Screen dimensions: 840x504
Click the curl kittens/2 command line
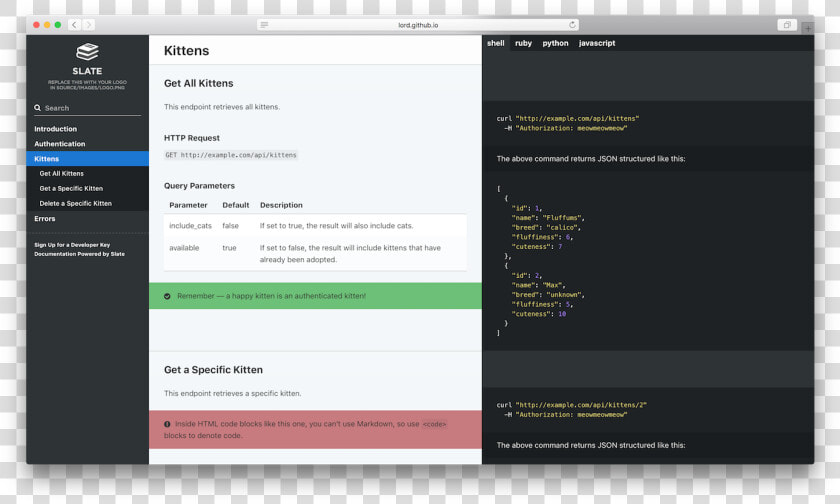[x=572, y=405]
